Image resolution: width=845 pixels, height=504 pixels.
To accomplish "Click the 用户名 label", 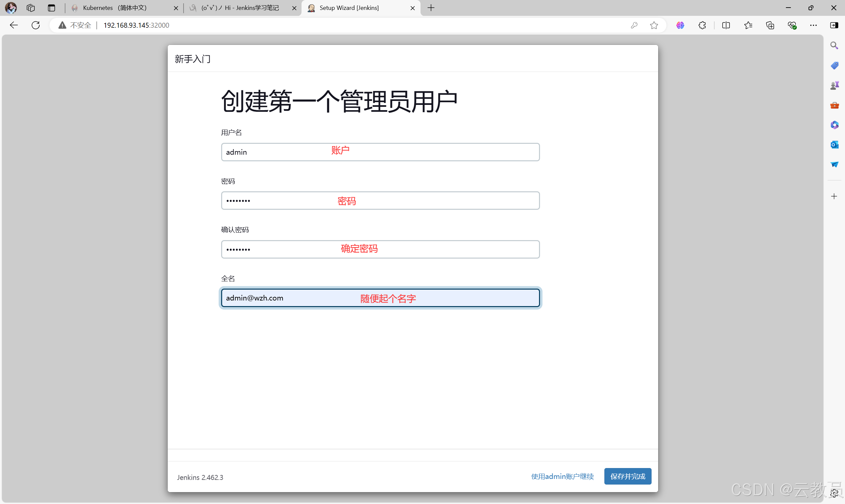I will pyautogui.click(x=231, y=133).
